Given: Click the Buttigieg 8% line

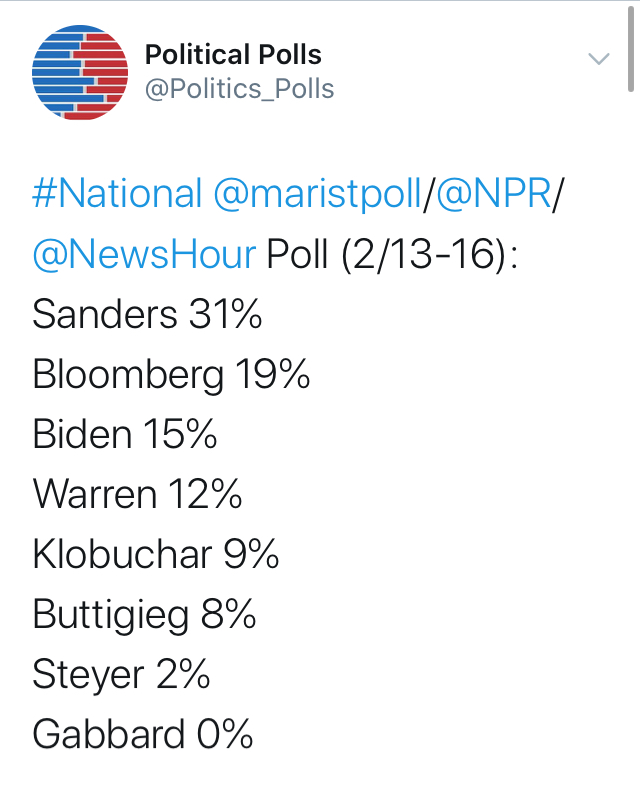Looking at the screenshot, I should tap(144, 615).
